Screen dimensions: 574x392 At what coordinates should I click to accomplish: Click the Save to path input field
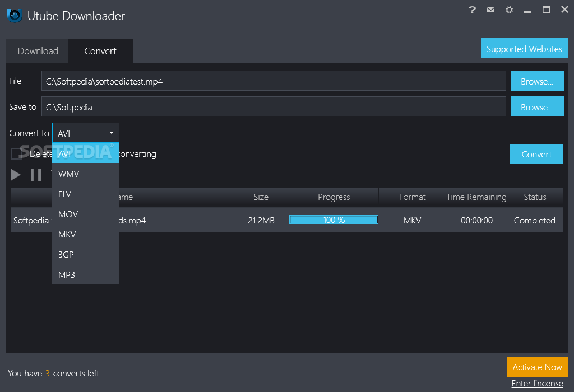tap(274, 106)
